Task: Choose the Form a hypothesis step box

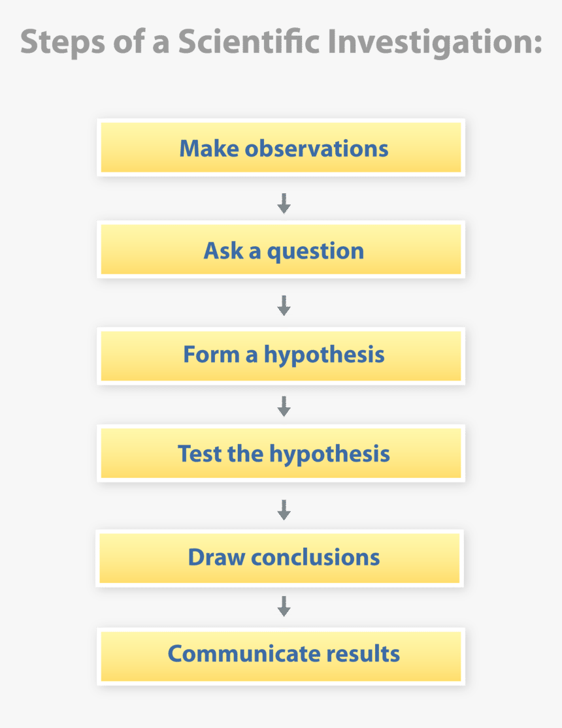Action: tap(281, 356)
